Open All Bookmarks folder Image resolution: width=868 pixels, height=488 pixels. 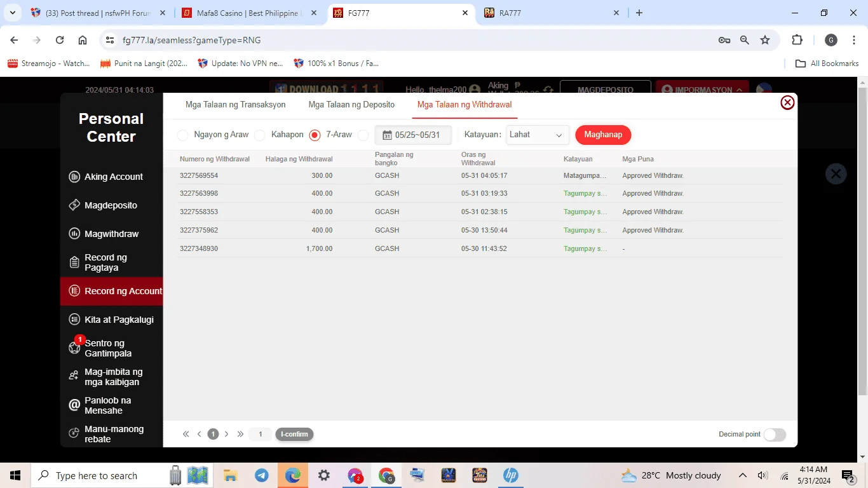pos(827,64)
